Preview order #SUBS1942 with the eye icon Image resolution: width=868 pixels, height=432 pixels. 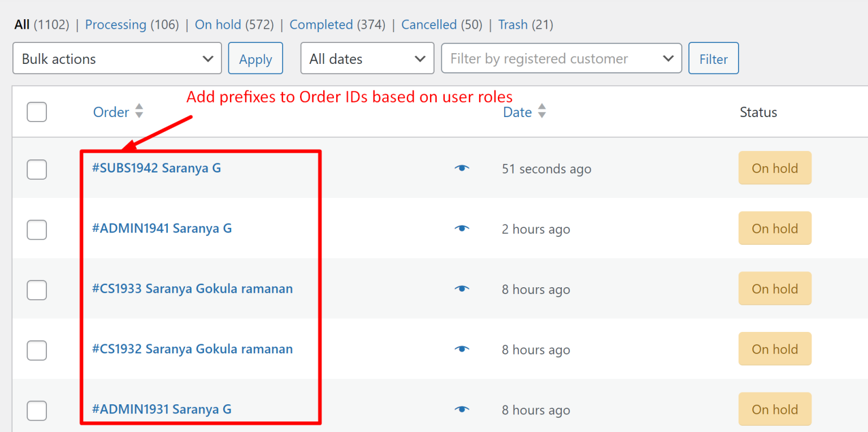point(462,168)
